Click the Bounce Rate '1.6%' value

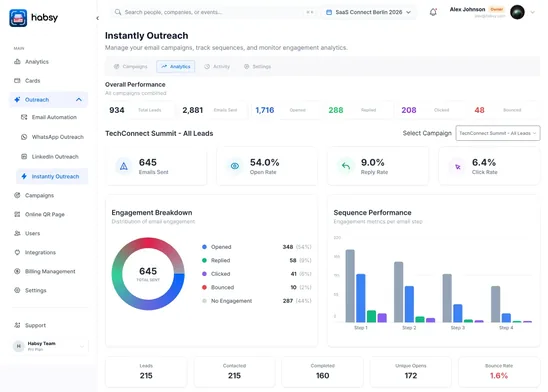(499, 376)
